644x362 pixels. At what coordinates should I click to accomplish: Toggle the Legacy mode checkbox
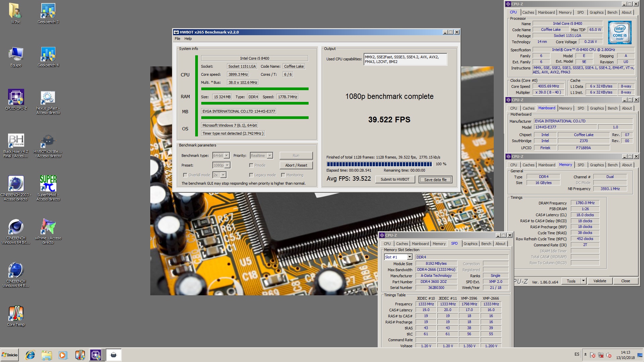(x=251, y=175)
